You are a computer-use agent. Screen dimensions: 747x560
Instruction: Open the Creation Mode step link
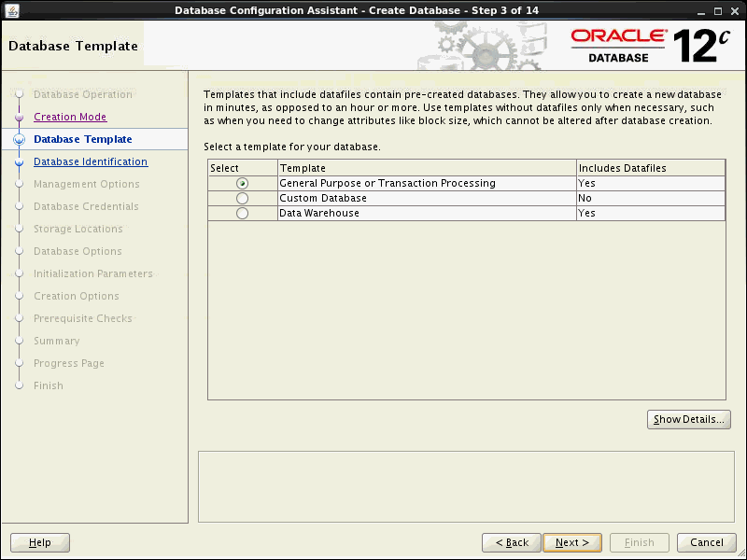pos(70,117)
